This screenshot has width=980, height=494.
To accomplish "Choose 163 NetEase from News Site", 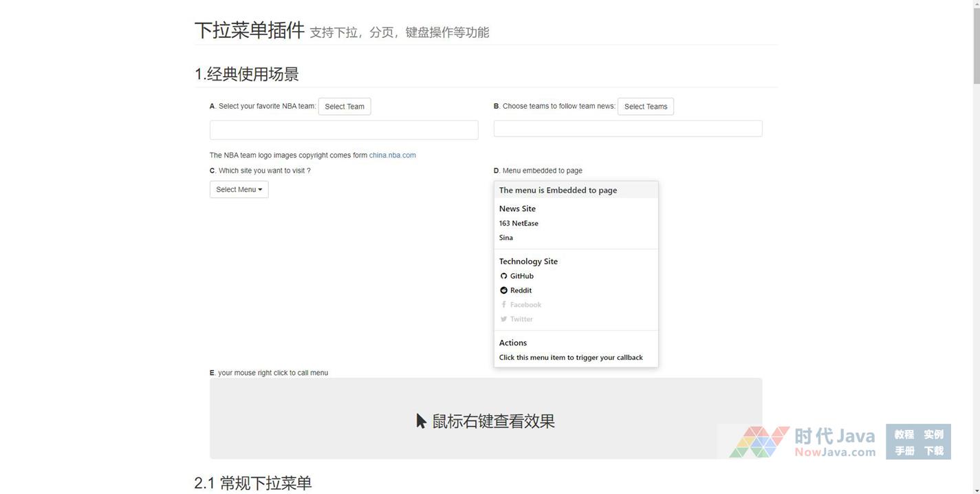I will point(519,223).
